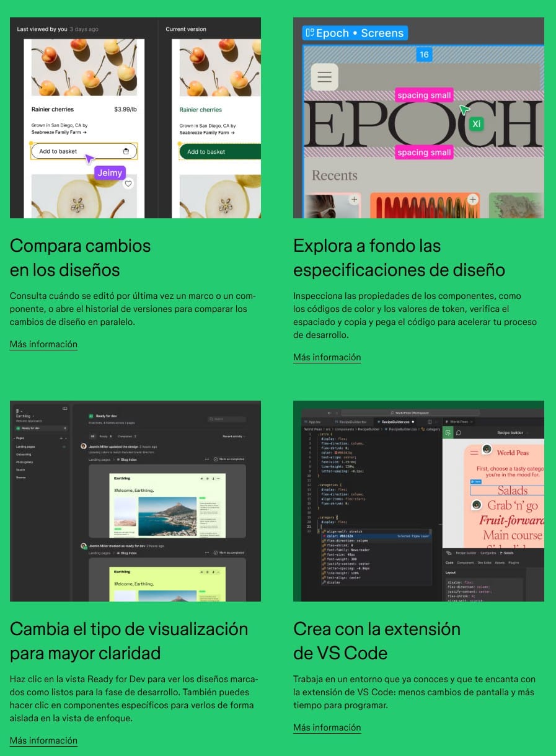
Task: Open the three-dot menu on the 'marked as ready for dev' entry
Action: click(207, 553)
